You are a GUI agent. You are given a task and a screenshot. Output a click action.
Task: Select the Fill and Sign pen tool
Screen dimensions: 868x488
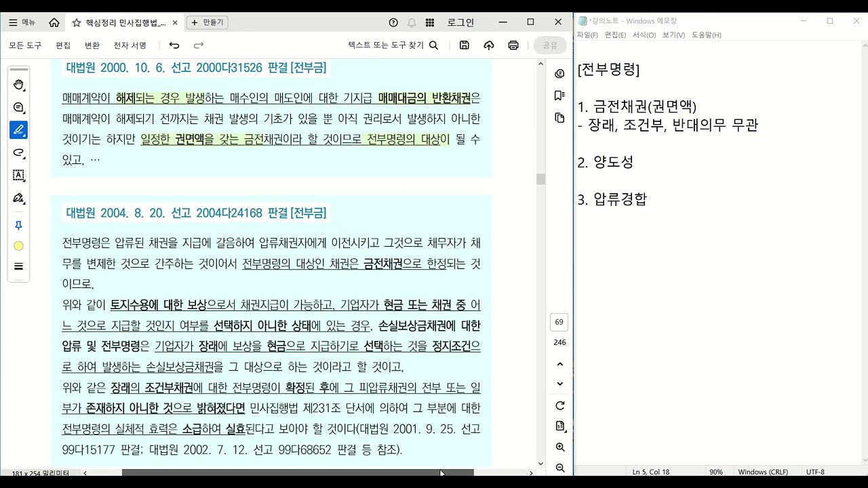[x=19, y=198]
